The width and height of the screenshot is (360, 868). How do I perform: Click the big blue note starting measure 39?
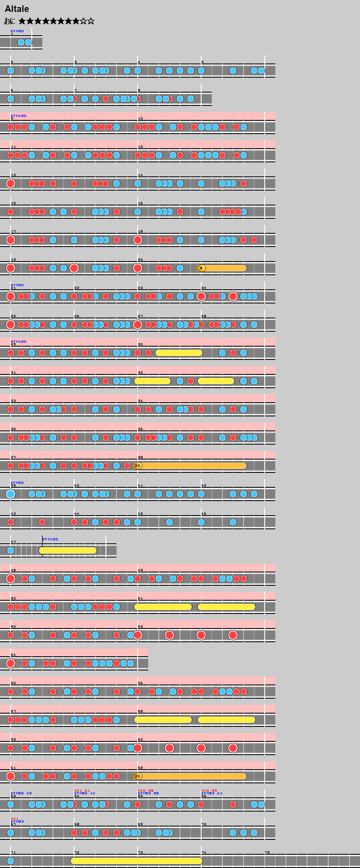tap(11, 494)
